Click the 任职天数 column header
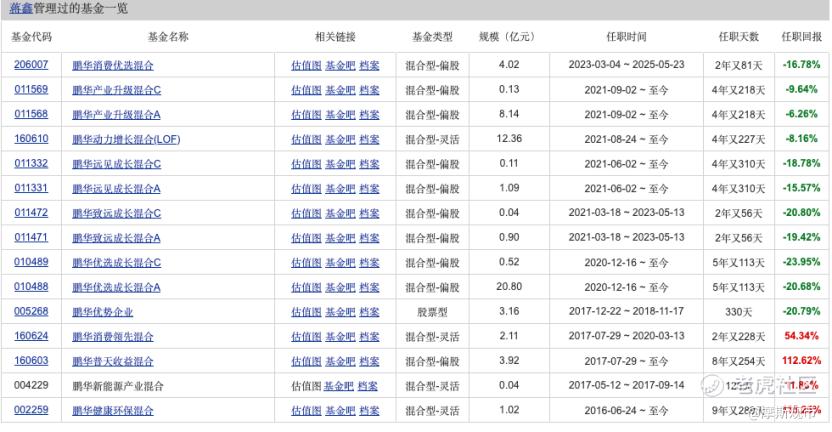 pos(738,37)
